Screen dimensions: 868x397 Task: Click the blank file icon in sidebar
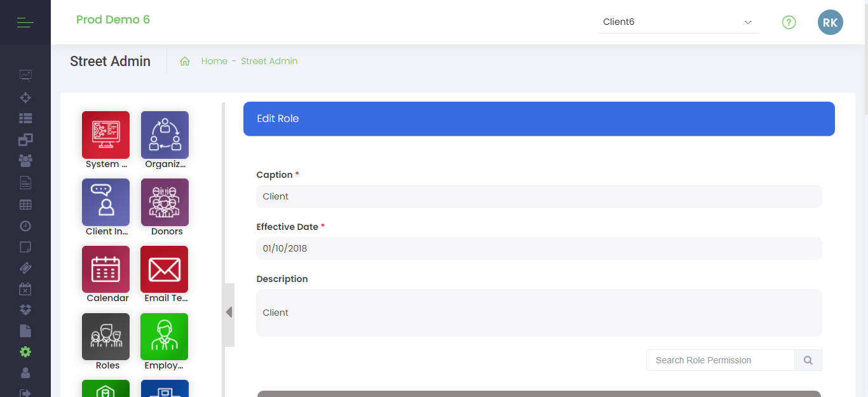25,331
